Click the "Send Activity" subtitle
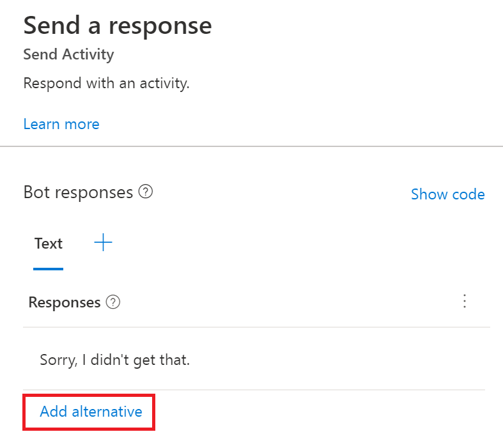Viewport: 503px width, 448px height. [68, 54]
